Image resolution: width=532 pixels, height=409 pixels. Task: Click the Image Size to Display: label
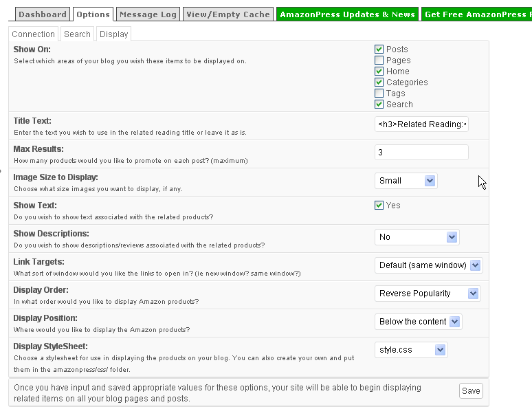56,177
